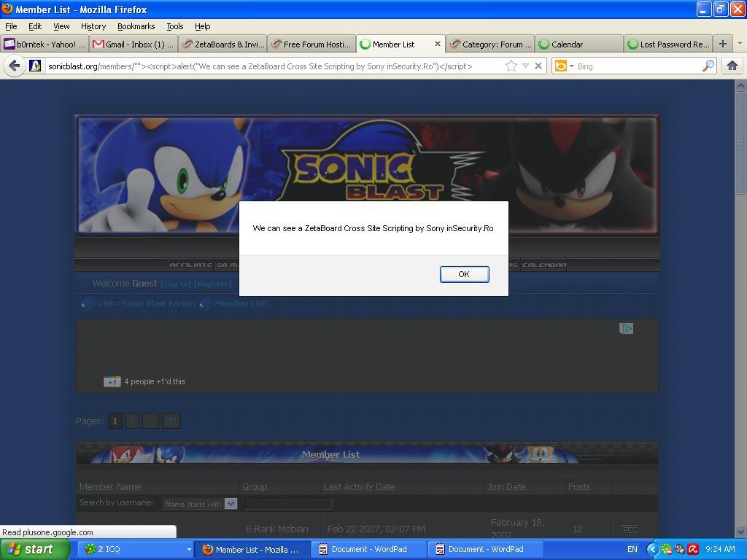
Task: Click the Calendar navigation button
Action: [544, 265]
